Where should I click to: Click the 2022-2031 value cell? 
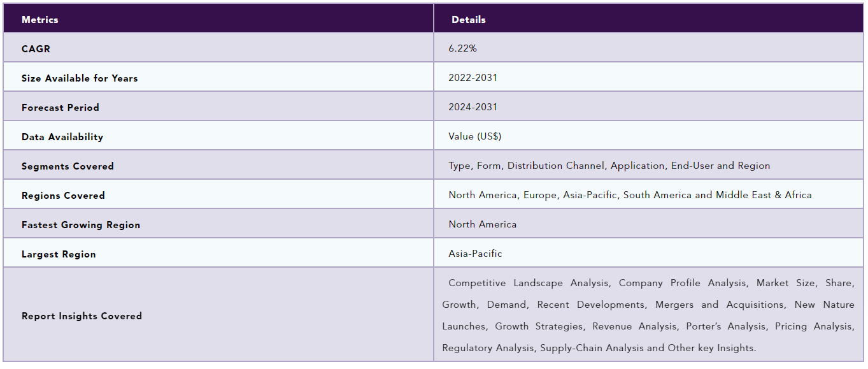[473, 78]
